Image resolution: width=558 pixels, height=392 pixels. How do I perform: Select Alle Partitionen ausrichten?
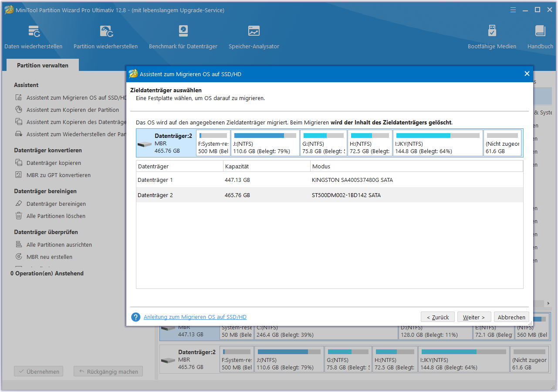59,245
